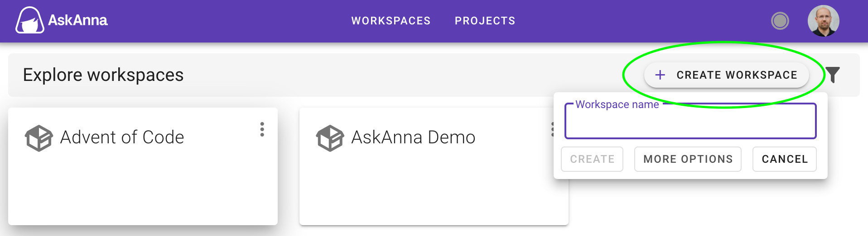Screen dimensions: 868x236
Task: Click the AskAnna Demo cube icon
Action: point(330,138)
